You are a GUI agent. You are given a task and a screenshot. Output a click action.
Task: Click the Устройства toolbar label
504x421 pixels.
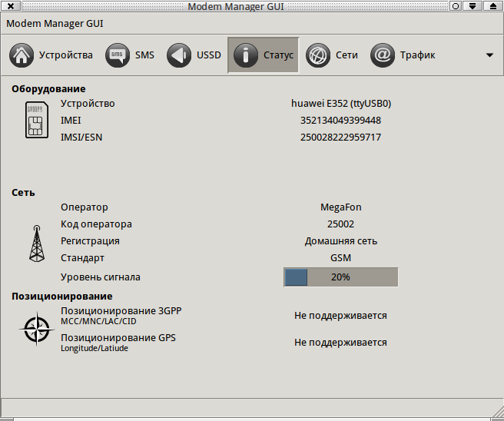(x=65, y=55)
